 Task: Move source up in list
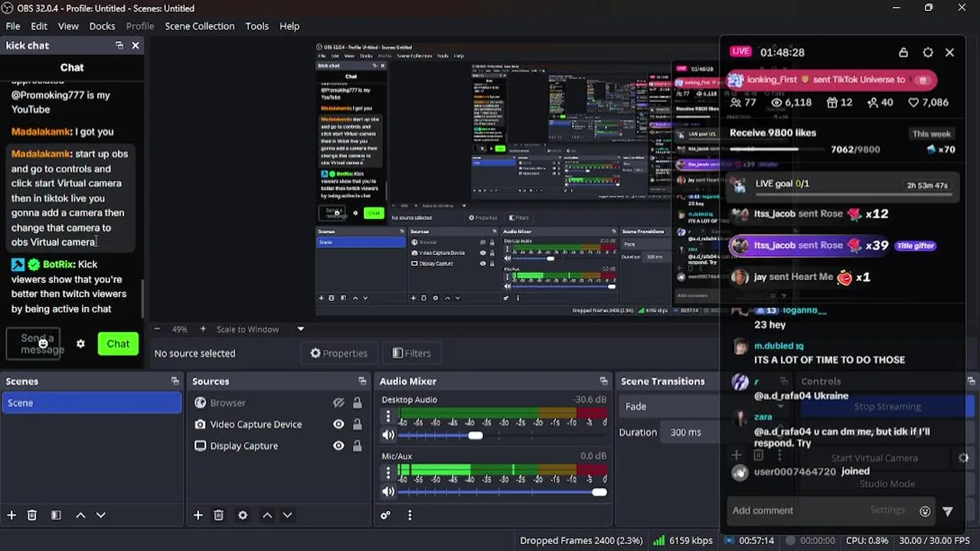click(x=267, y=515)
